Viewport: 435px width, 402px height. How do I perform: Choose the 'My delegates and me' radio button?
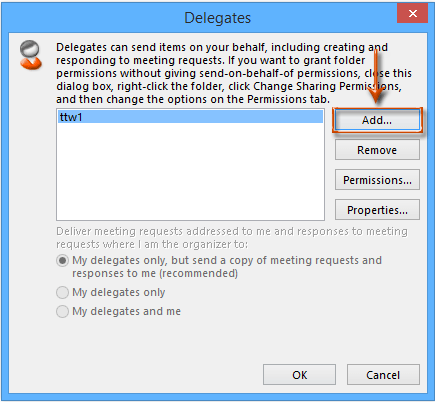pyautogui.click(x=62, y=311)
